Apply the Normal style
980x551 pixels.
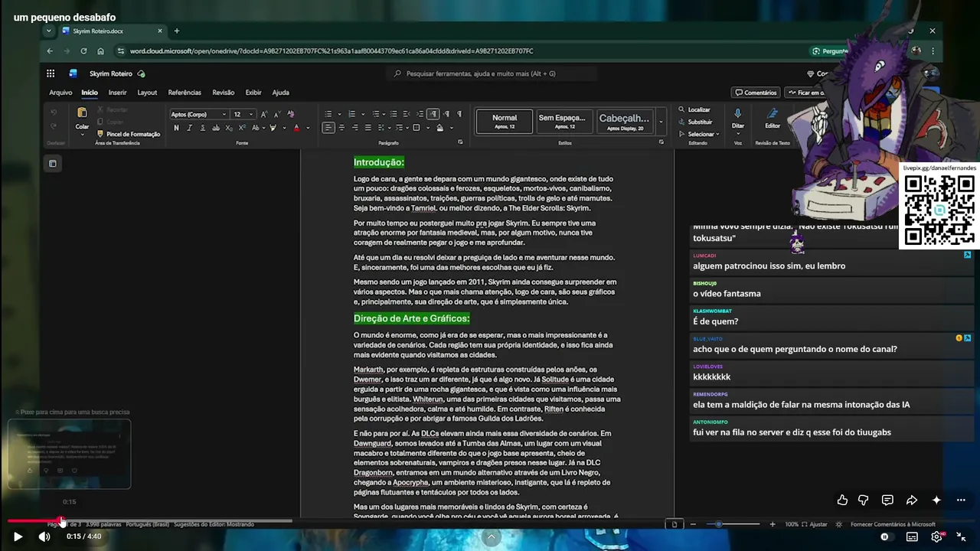click(505, 121)
